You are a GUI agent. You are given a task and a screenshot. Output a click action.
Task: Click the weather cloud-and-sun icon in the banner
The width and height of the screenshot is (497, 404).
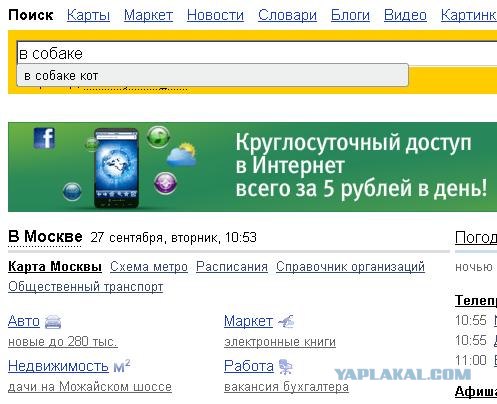(182, 155)
